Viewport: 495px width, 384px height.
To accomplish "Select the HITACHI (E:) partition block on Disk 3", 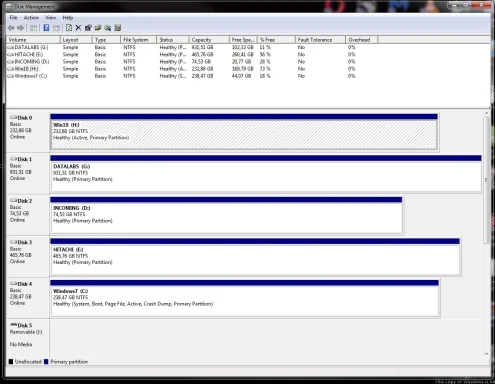I will pyautogui.click(x=255, y=257).
